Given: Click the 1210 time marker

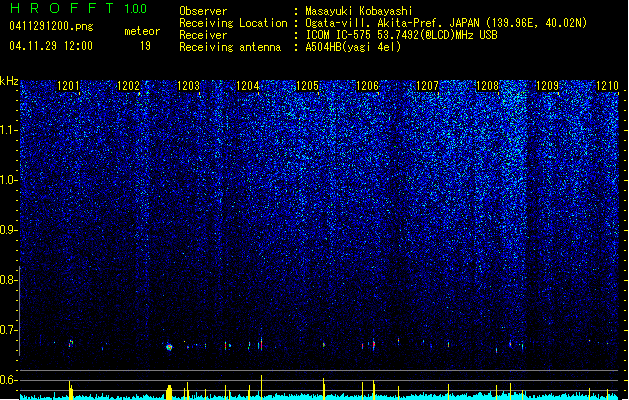Looking at the screenshot, I should pos(607,86).
